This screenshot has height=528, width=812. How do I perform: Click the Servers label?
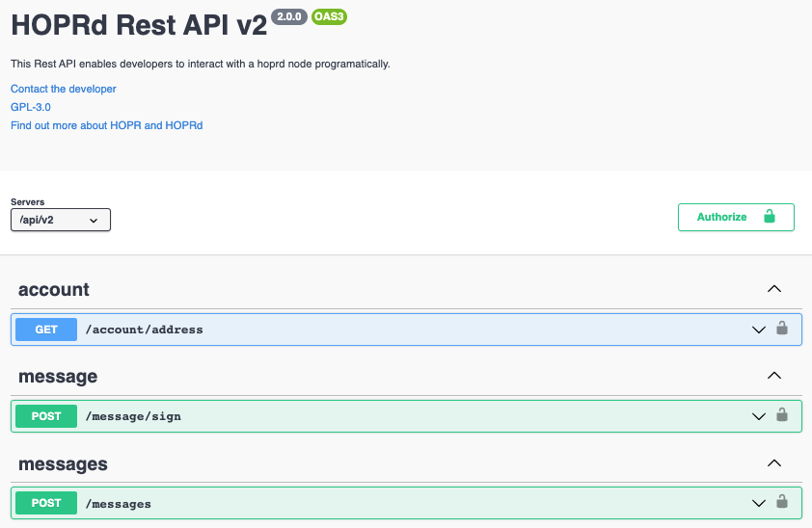pyautogui.click(x=27, y=201)
